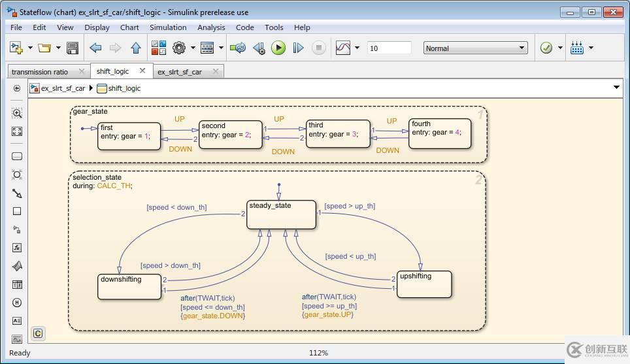Select the history junction tool
The width and height of the screenshot is (630, 364).
pyautogui.click(x=17, y=303)
